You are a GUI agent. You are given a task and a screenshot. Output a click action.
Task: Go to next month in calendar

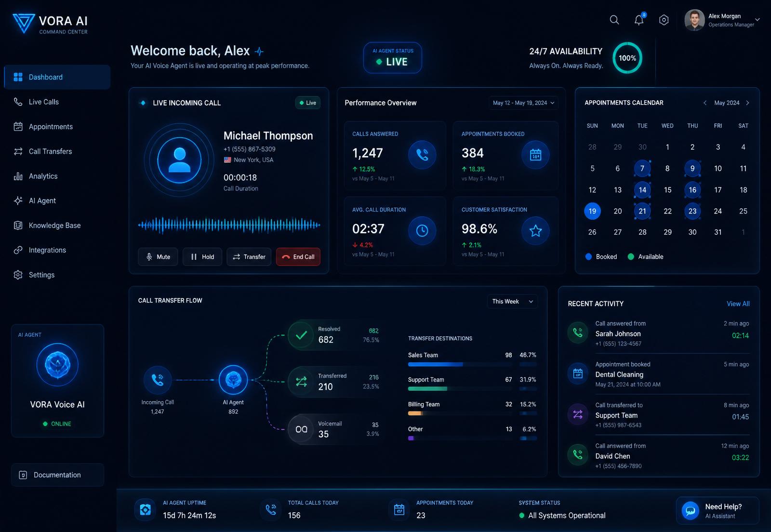pyautogui.click(x=747, y=103)
